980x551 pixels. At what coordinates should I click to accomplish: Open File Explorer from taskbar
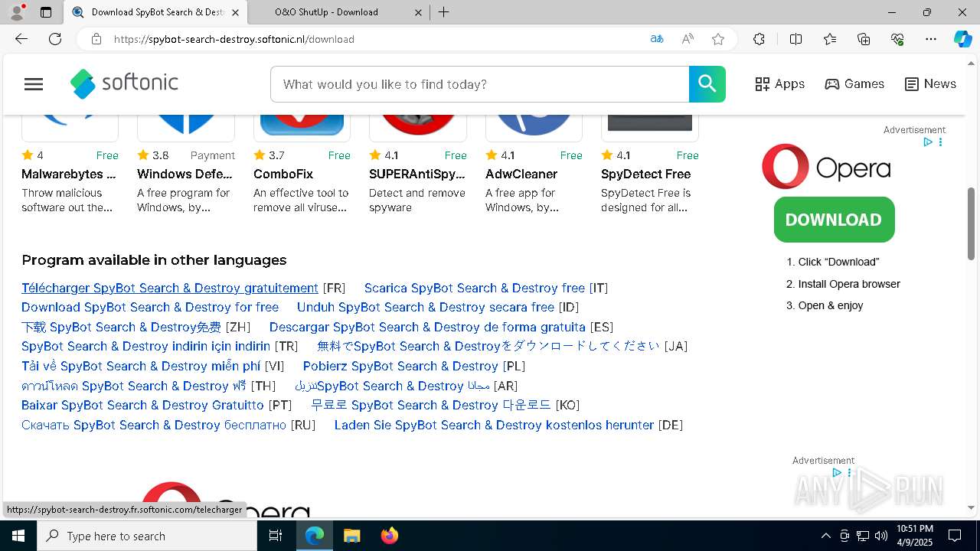pos(351,536)
